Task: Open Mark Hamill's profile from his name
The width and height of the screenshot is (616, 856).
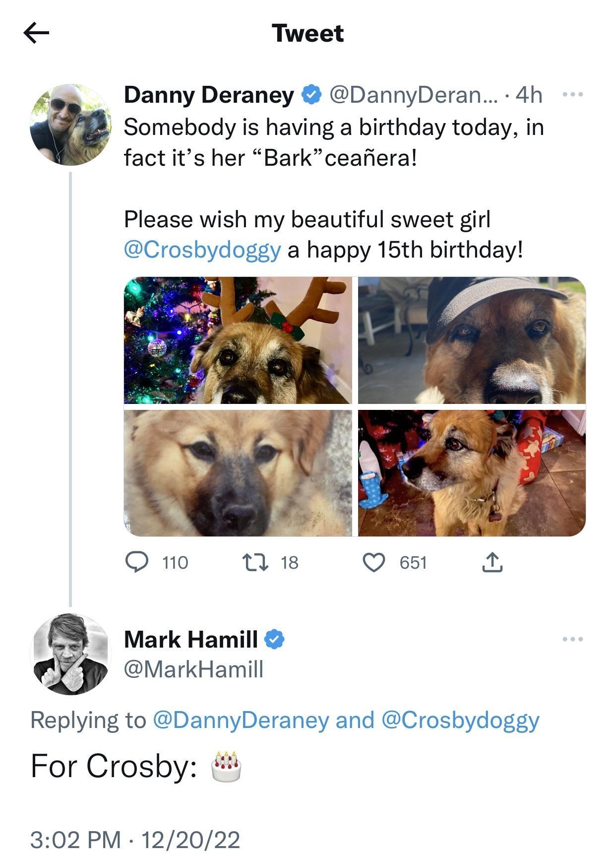Action: (188, 641)
